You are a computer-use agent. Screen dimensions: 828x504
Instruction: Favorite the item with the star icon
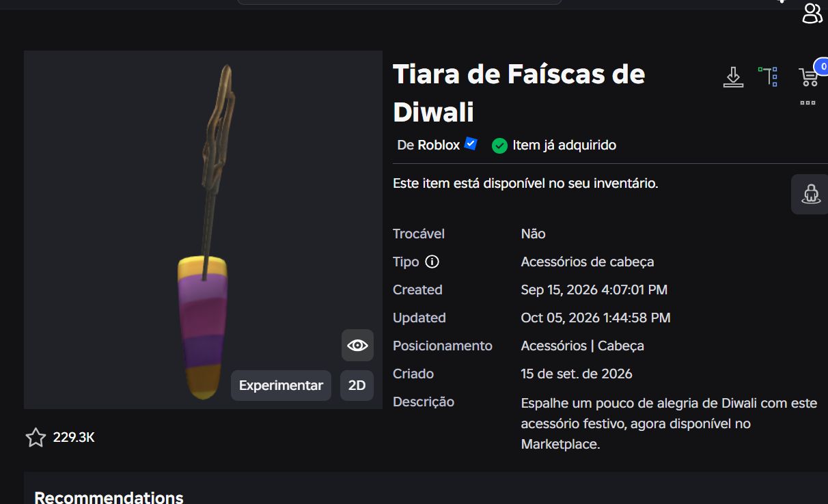pos(36,438)
